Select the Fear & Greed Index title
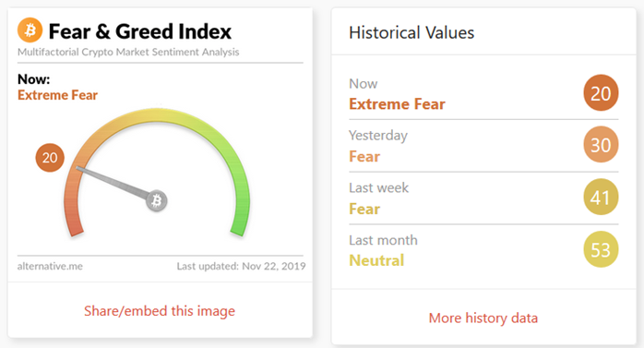This screenshot has width=644, height=348. pyautogui.click(x=140, y=31)
